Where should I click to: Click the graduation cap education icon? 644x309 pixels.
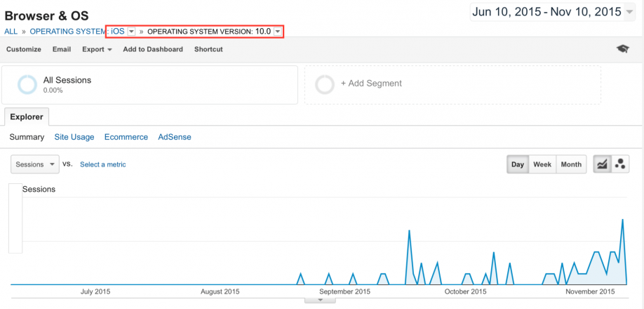[x=622, y=49]
